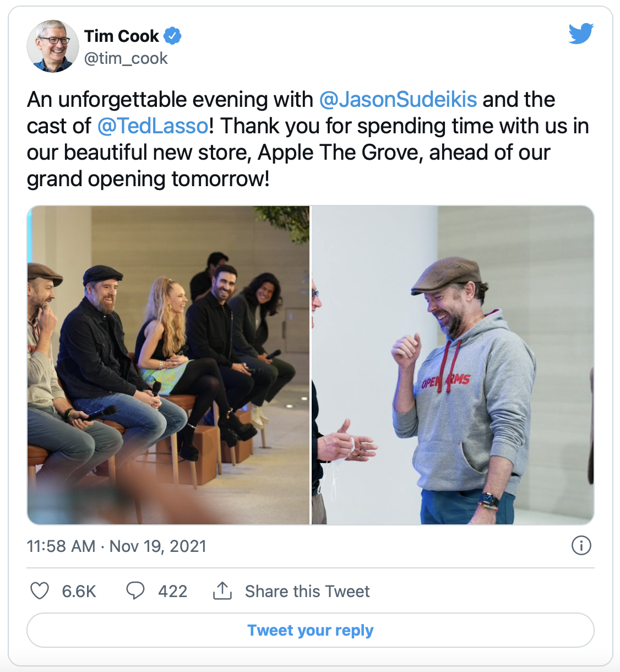Open the @JasonSudeikis mention
The width and height of the screenshot is (620, 672).
(x=398, y=99)
